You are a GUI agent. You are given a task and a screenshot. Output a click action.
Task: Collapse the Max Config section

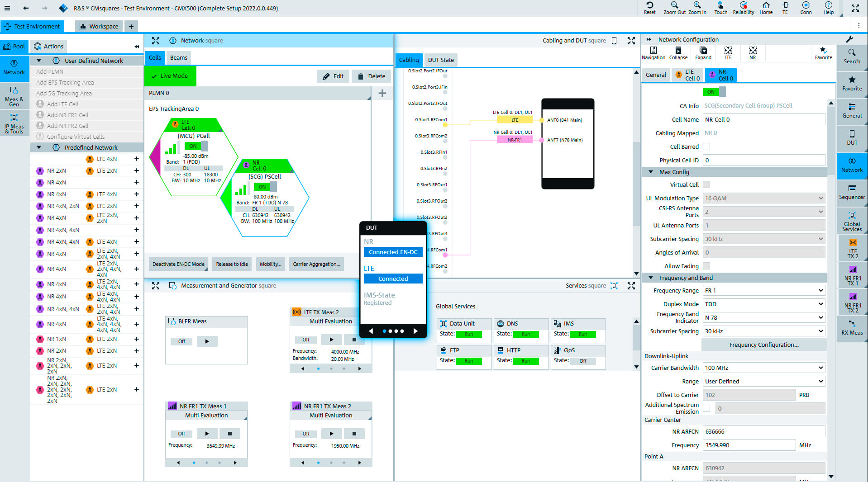(651, 172)
